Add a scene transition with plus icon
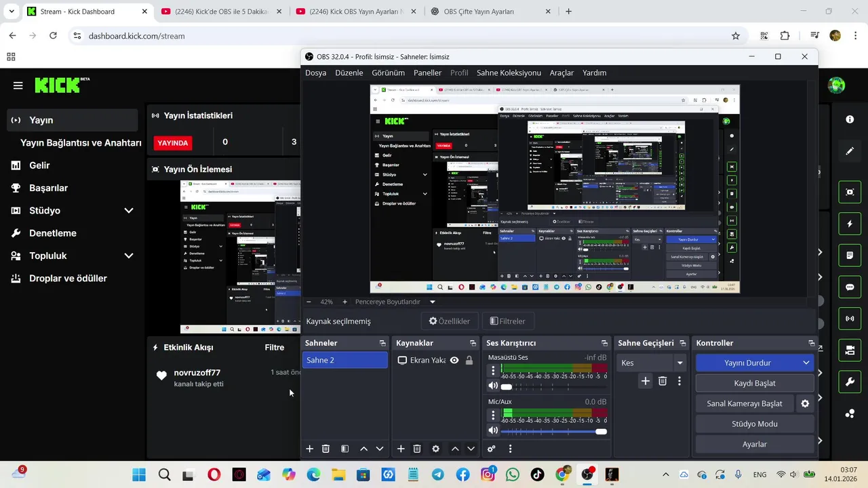The image size is (868, 488). coord(646,382)
